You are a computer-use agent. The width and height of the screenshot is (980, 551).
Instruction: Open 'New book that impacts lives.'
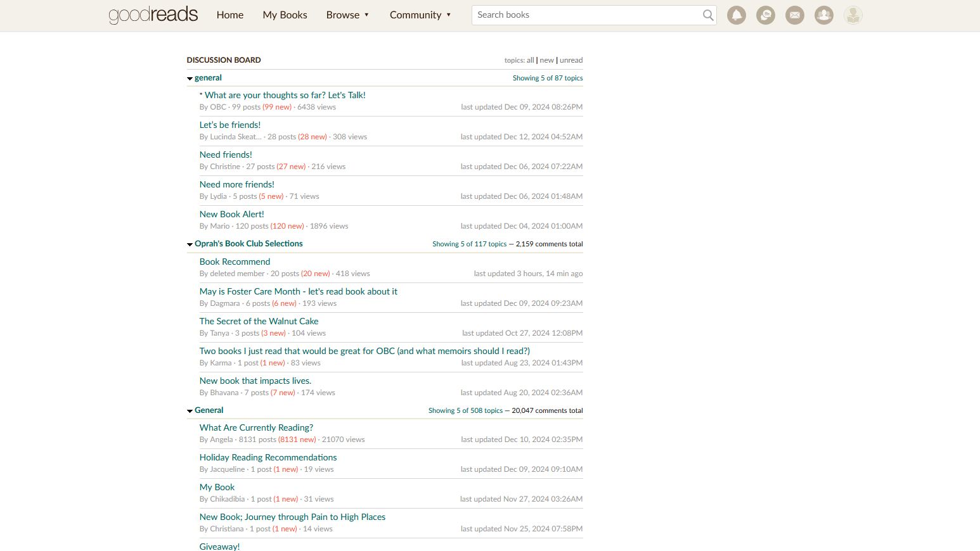point(255,381)
